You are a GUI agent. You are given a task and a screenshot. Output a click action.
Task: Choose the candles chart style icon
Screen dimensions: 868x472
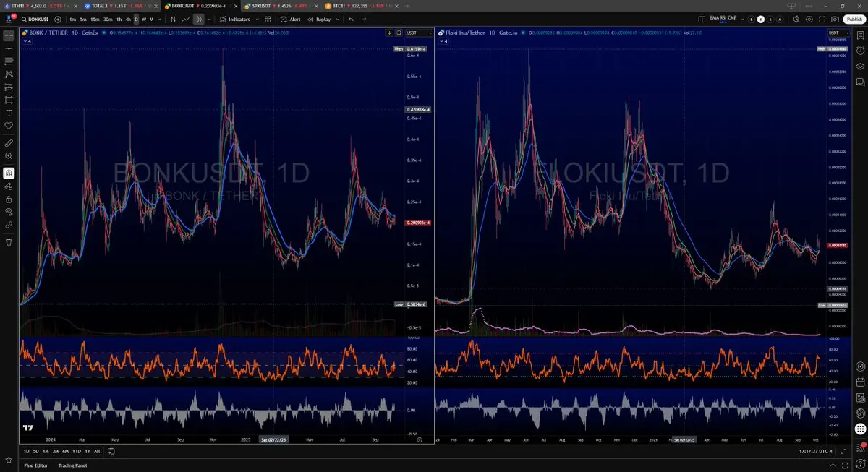(197, 19)
